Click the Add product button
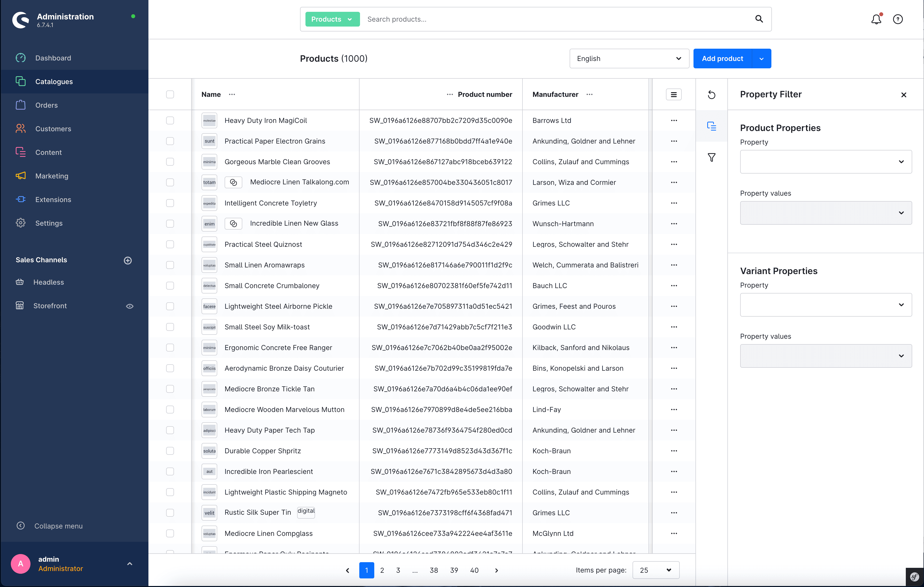Viewport: 924px width, 587px height. pos(722,59)
